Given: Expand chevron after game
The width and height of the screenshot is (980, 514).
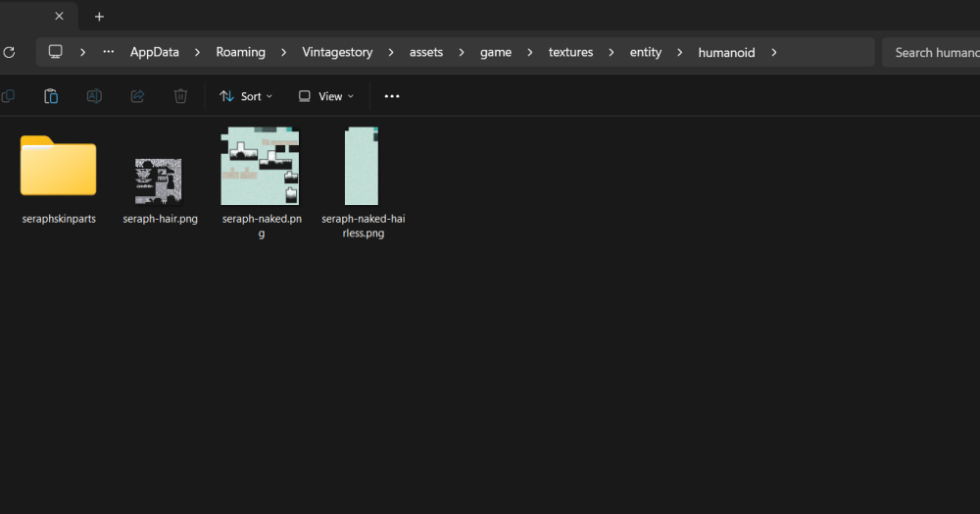Looking at the screenshot, I should [530, 53].
